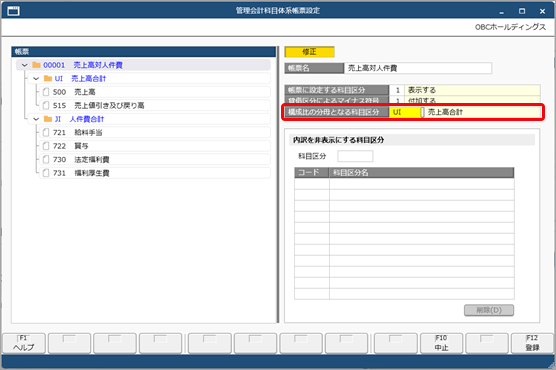This screenshot has width=556, height=370.
Task: Select 722 賞与 tree item
Action: 155,146
